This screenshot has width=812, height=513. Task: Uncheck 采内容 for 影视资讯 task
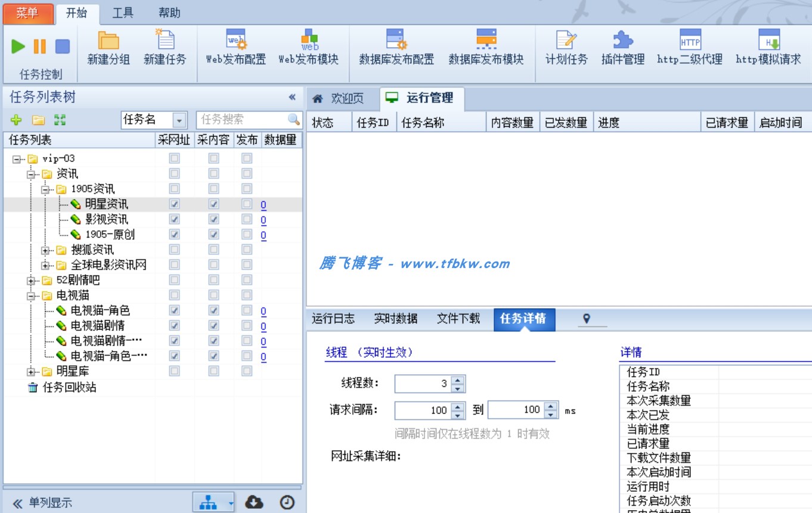click(212, 219)
